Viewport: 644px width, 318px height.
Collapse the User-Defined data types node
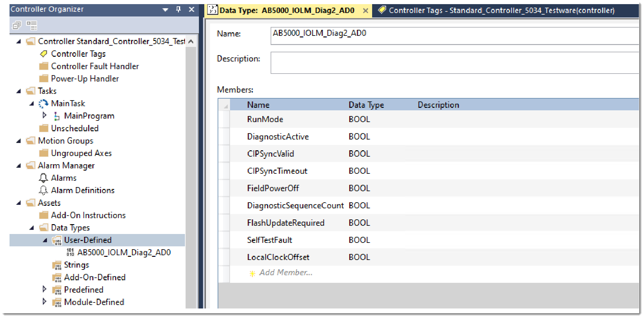(45, 240)
